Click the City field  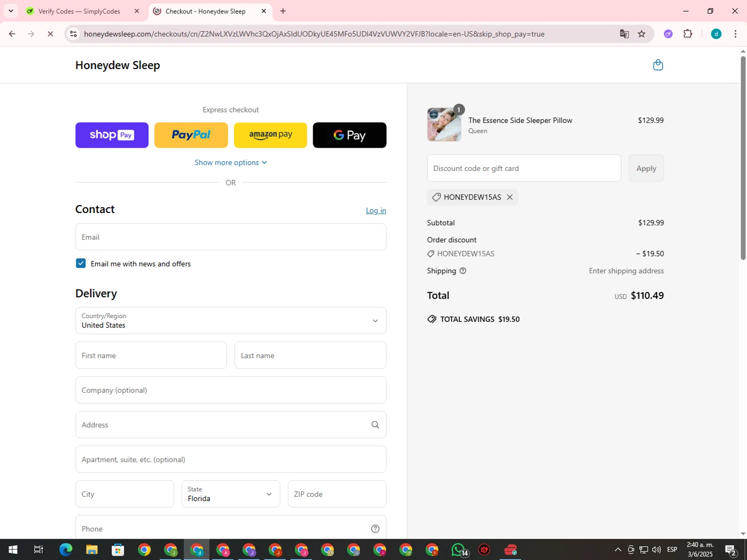pos(124,494)
